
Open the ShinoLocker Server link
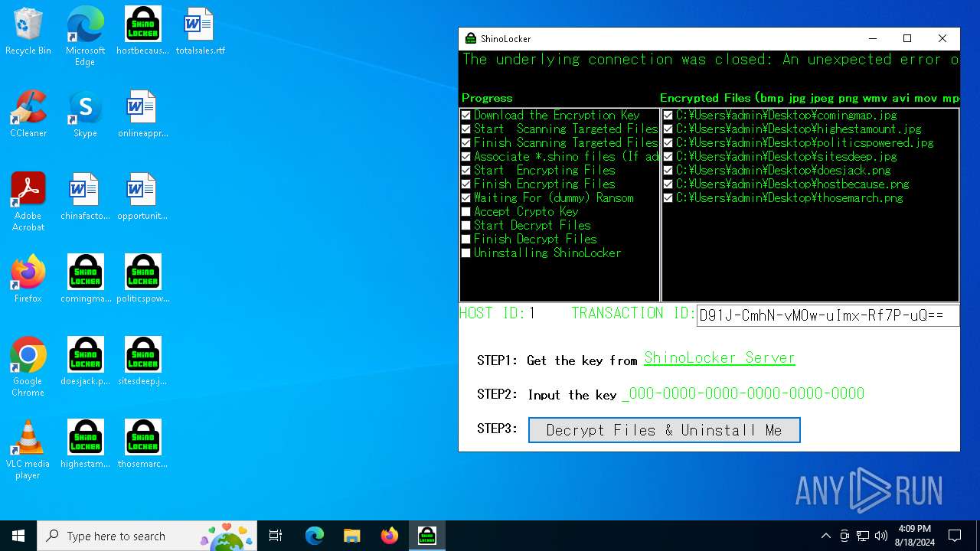coord(720,358)
